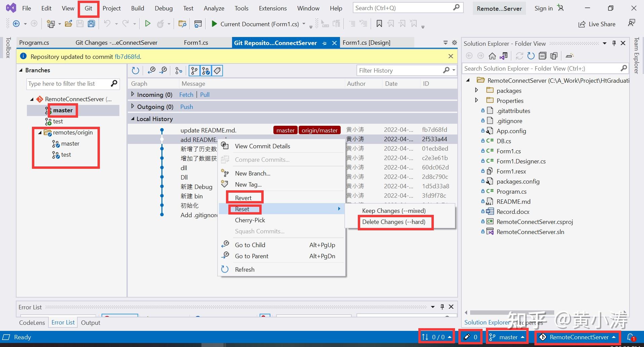The image size is (644, 347).
Task: Expand the Outgoing (0) section
Action: point(132,107)
